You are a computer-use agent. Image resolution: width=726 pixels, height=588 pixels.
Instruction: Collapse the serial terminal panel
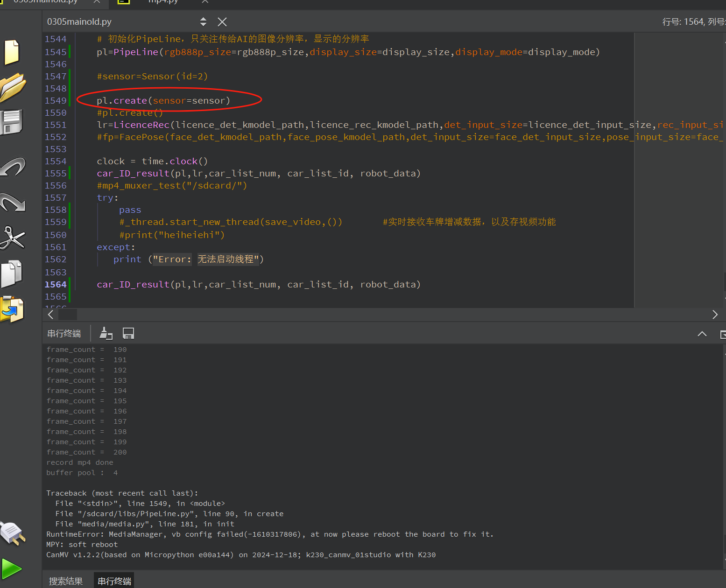tap(702, 334)
